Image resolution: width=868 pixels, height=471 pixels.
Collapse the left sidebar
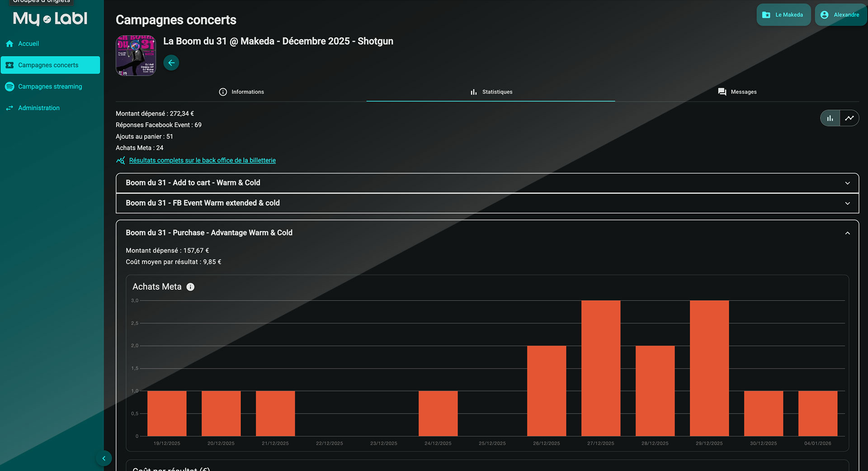coord(104,458)
